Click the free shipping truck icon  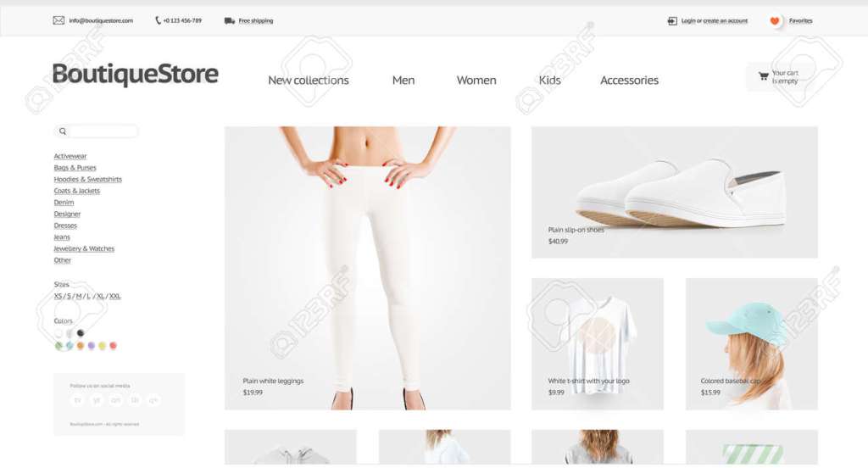coord(229,21)
